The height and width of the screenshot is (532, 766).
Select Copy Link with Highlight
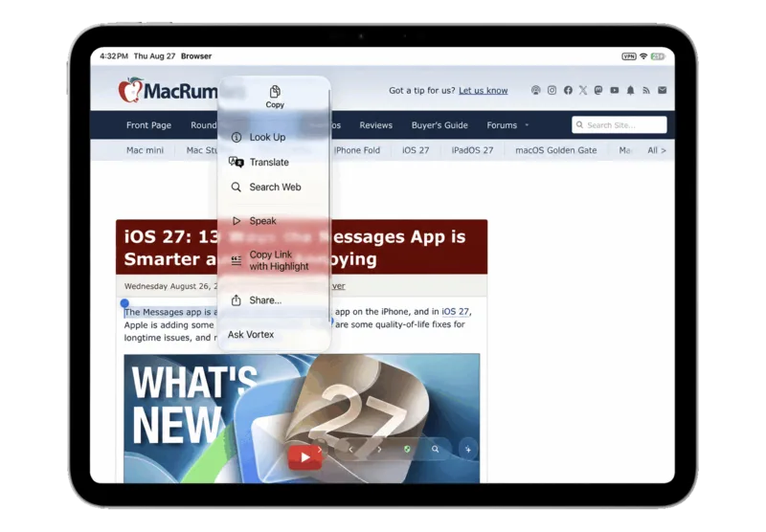coord(279,260)
